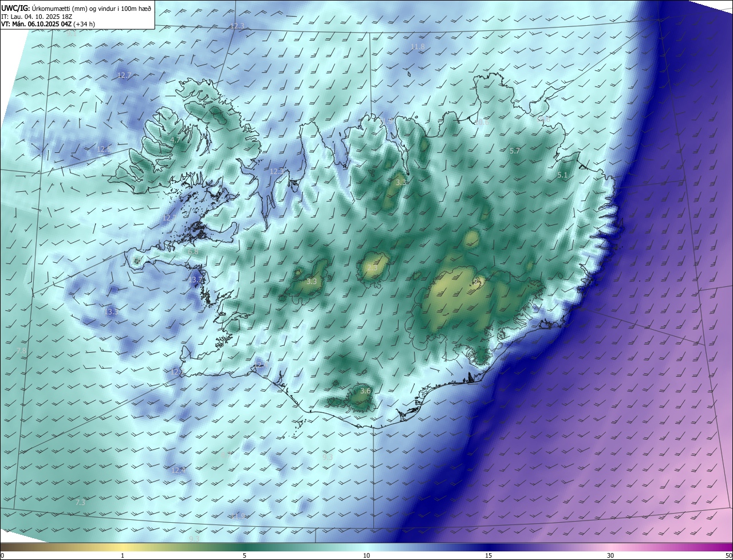The image size is (733, 560).
Task: Click the 6.8 value on the map
Action: [193, 251]
